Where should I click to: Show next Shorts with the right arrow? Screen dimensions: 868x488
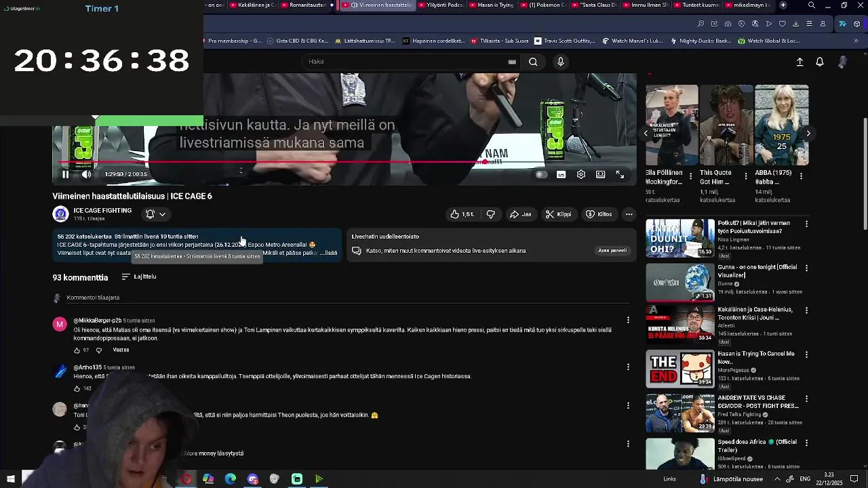pos(808,134)
